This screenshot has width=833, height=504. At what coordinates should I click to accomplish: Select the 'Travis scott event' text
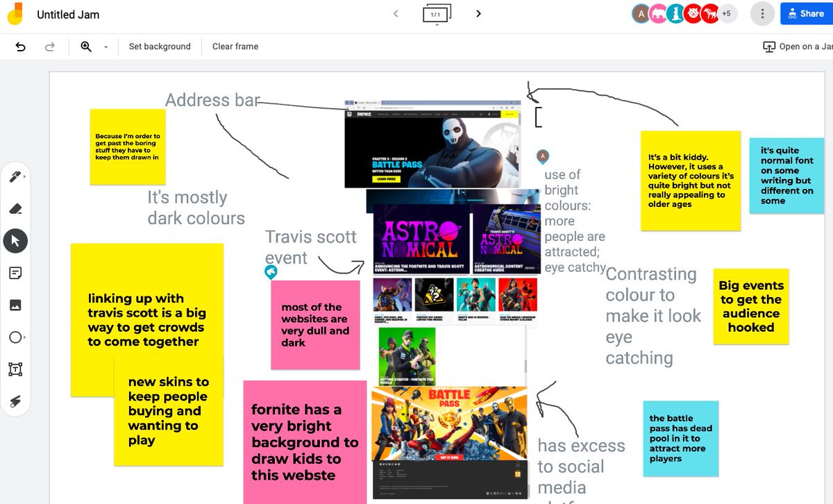[x=311, y=246]
